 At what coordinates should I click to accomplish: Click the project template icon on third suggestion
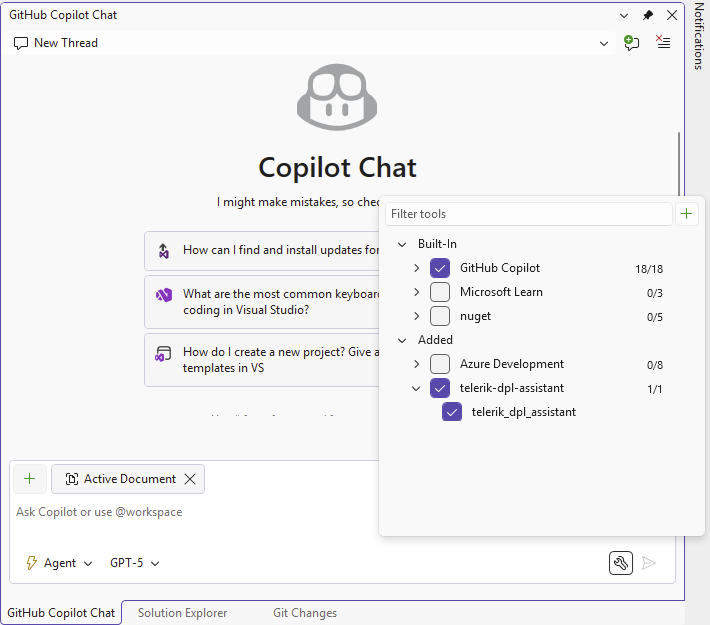tap(163, 353)
